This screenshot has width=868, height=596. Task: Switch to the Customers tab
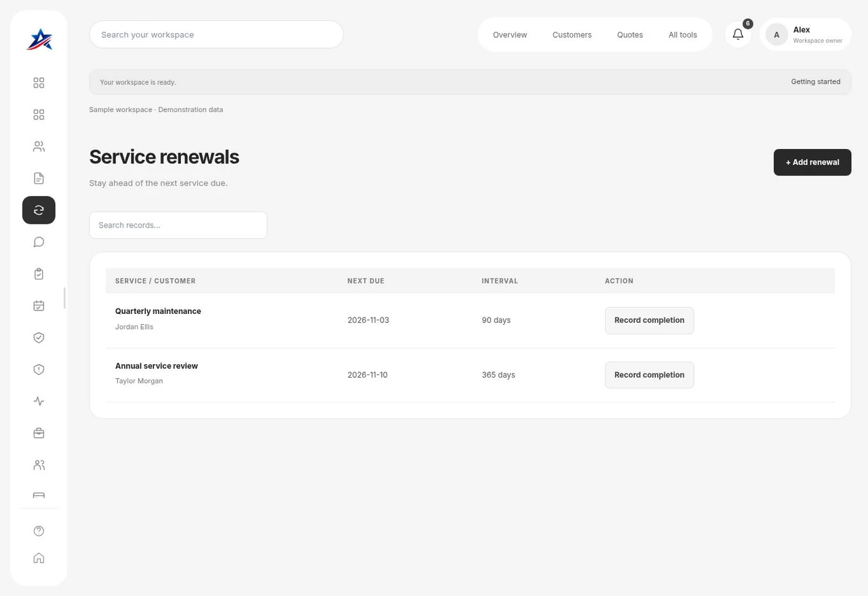point(572,35)
